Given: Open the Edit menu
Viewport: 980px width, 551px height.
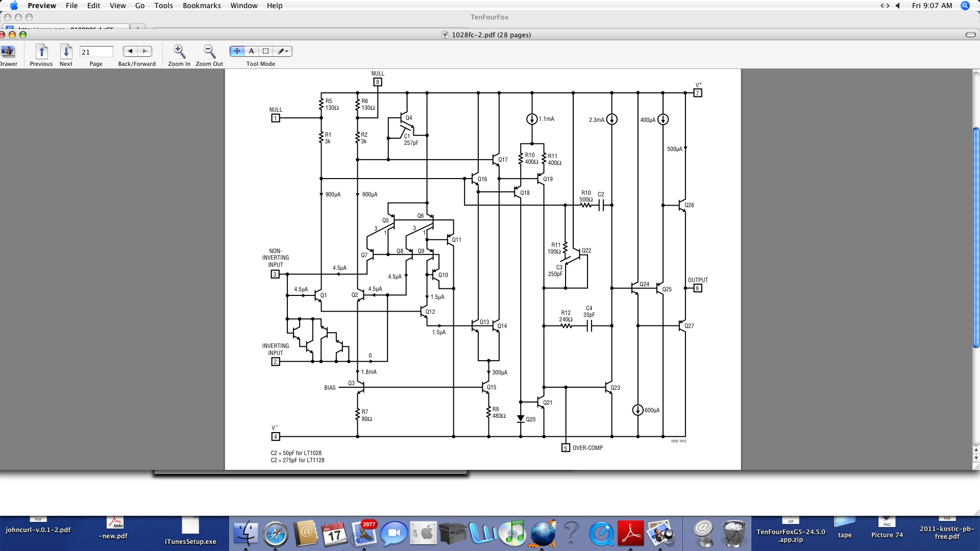Looking at the screenshot, I should pyautogui.click(x=94, y=6).
